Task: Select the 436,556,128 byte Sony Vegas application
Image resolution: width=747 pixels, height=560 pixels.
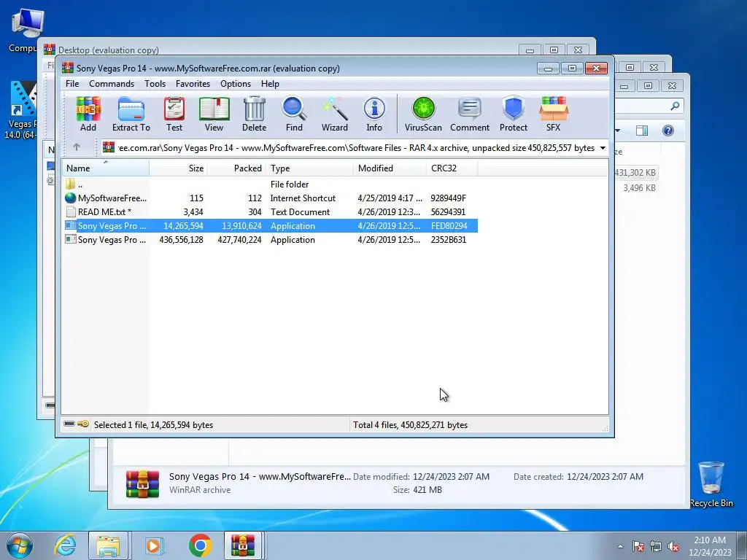Action: [x=270, y=239]
